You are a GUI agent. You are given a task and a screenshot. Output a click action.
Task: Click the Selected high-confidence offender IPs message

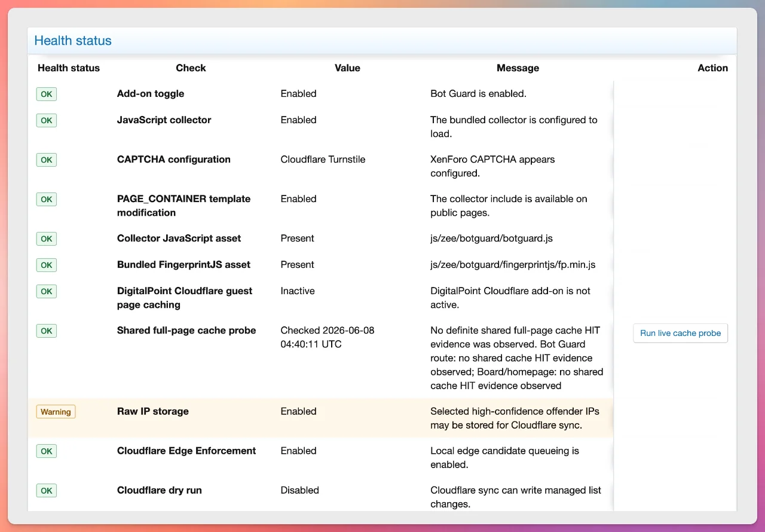point(515,418)
